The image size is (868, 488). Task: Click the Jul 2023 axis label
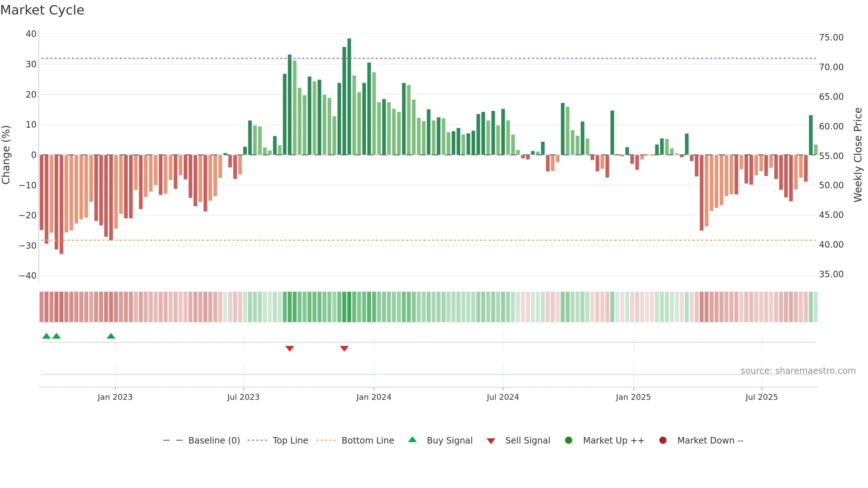(x=243, y=397)
